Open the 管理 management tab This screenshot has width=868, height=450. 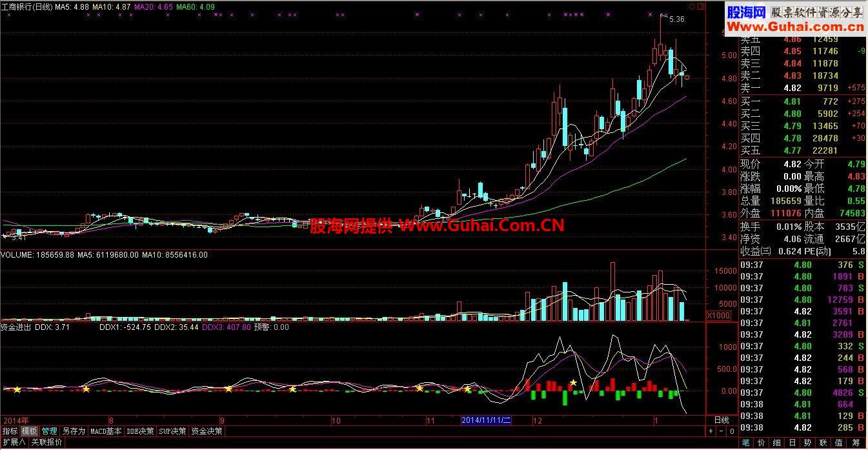(x=50, y=431)
